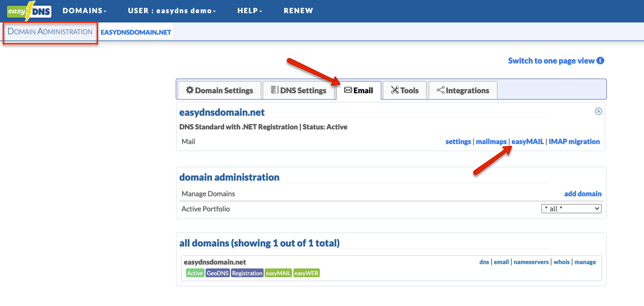This screenshot has width=644, height=306.
Task: Click the easyWEB badge
Action: [306, 273]
